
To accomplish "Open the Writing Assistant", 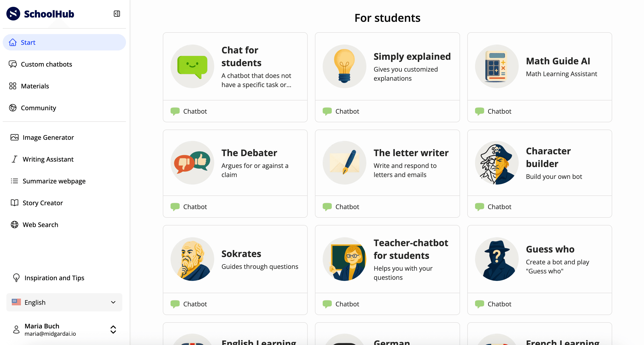I will pos(48,159).
